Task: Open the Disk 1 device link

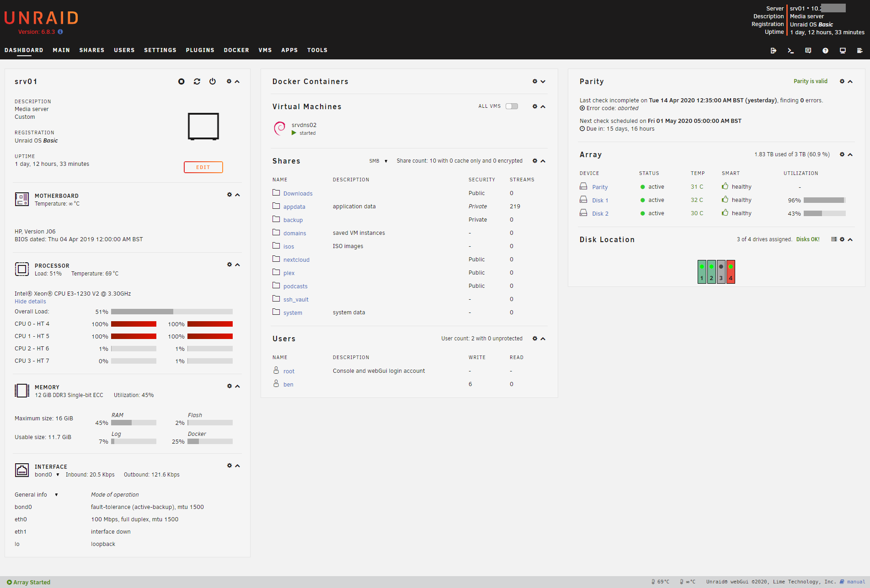Action: click(600, 201)
